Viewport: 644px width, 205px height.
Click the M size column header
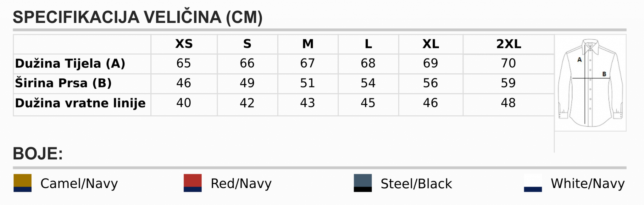point(308,44)
